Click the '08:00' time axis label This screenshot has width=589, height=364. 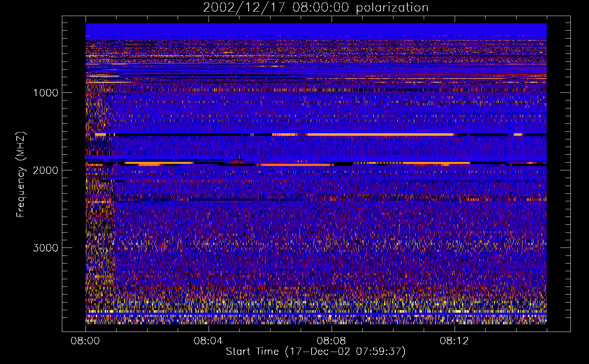click(85, 341)
